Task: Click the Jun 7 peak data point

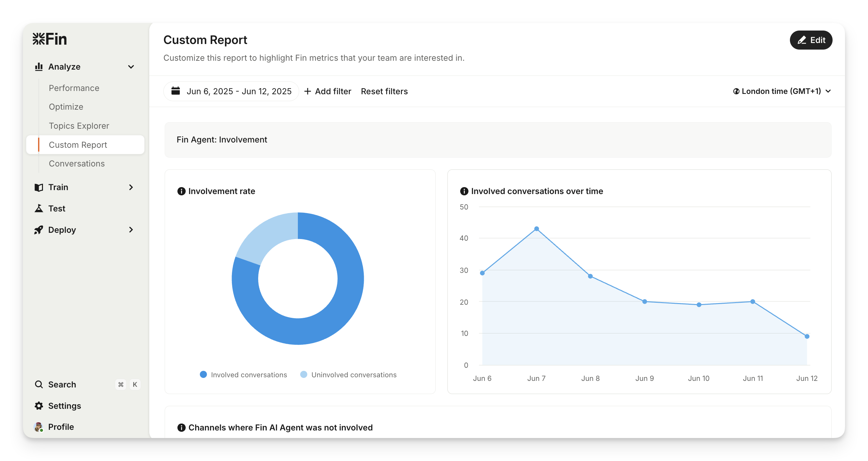Action: 536,229
